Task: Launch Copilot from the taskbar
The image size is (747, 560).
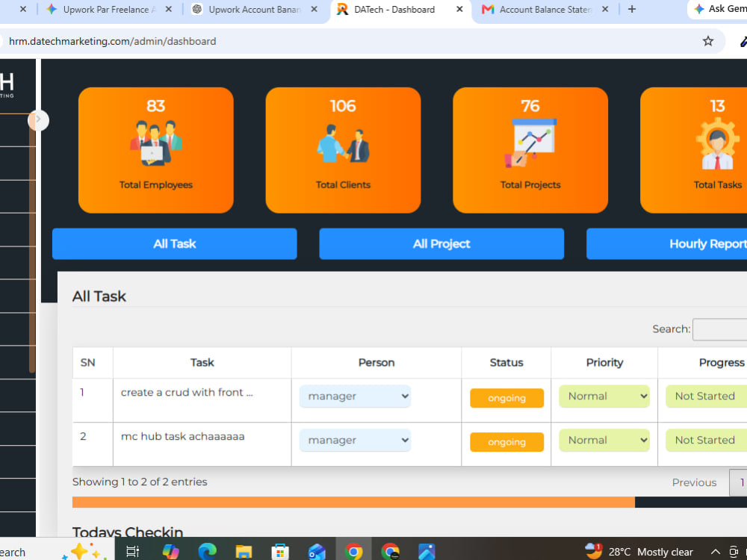Action: click(x=170, y=552)
